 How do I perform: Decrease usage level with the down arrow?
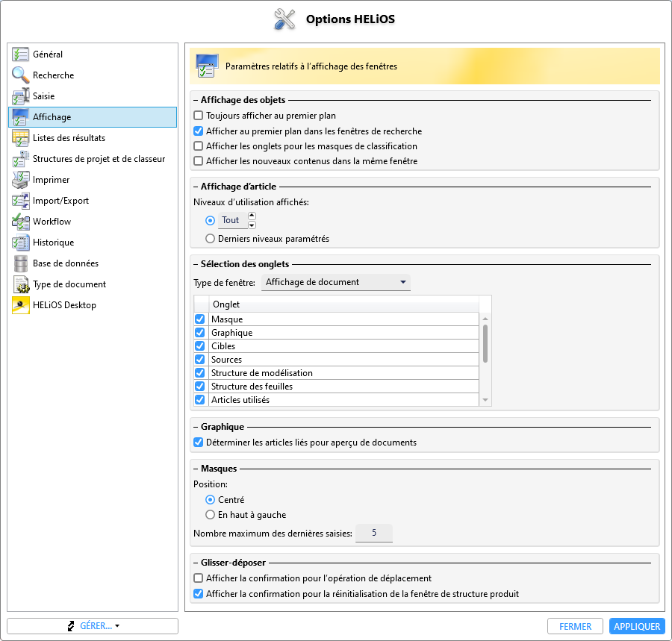click(252, 225)
